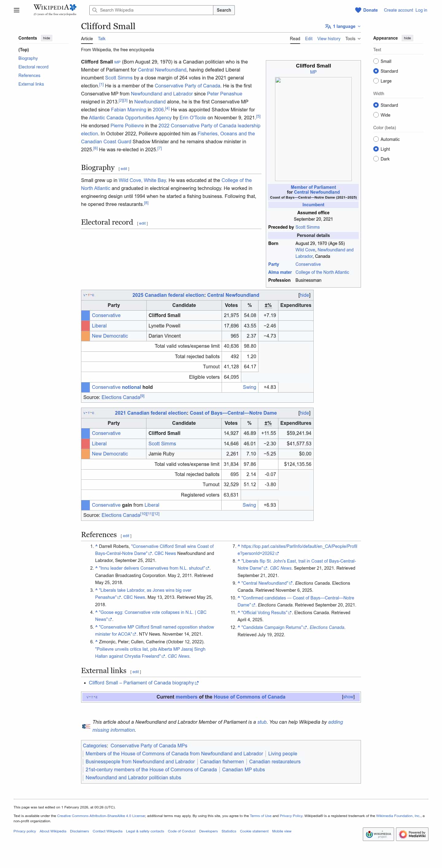Click the Conservative blue party color cell in 2025 table
This screenshot has width=442, height=868.
[86, 316]
